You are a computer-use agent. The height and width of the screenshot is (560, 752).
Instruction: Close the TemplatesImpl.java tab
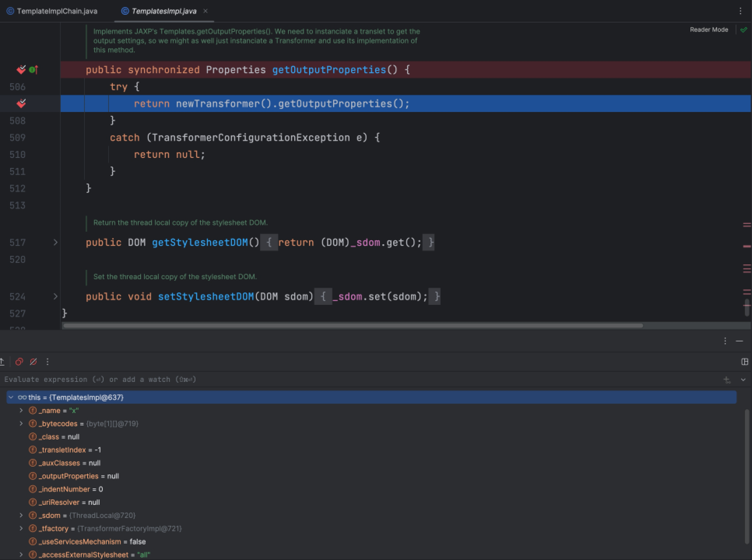(206, 11)
